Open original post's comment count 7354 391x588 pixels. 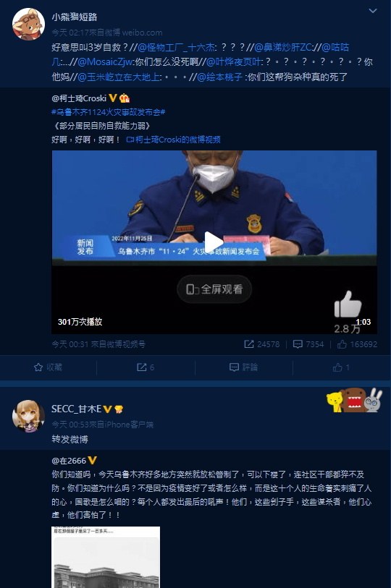pyautogui.click(x=308, y=344)
